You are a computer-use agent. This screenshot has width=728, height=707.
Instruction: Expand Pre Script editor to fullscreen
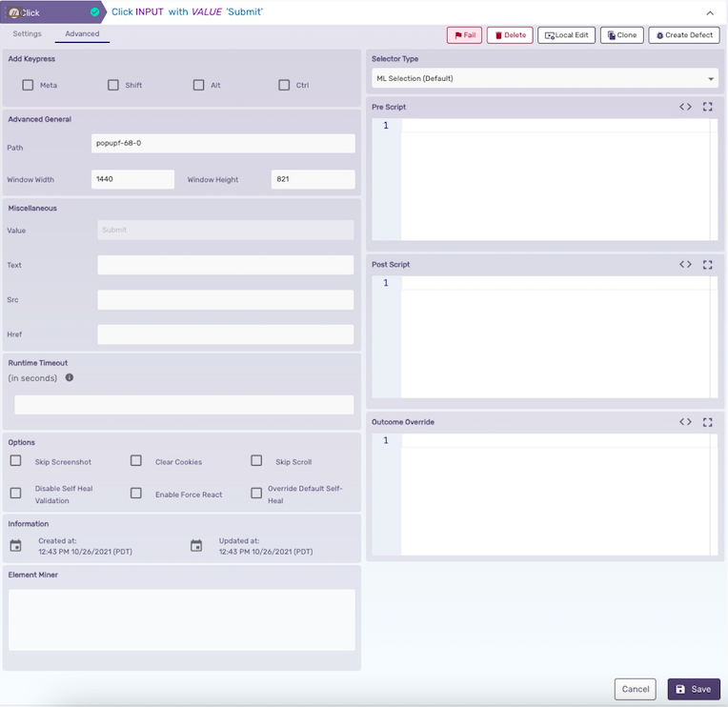pyautogui.click(x=708, y=107)
